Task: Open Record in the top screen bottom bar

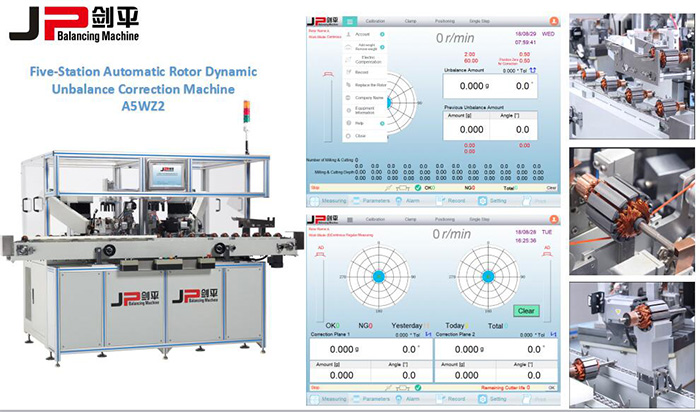Action: tap(451, 201)
